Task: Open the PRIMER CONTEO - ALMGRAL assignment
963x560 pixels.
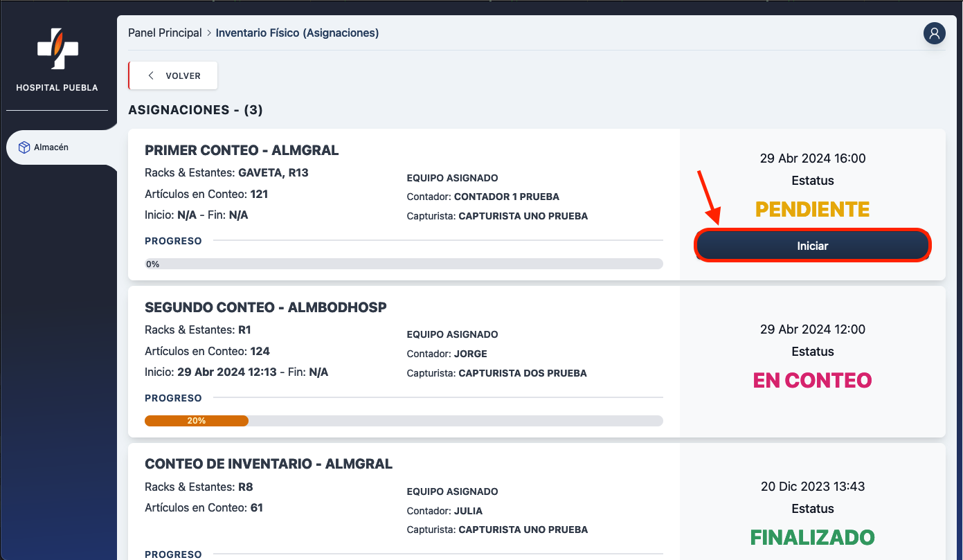Action: [x=242, y=150]
